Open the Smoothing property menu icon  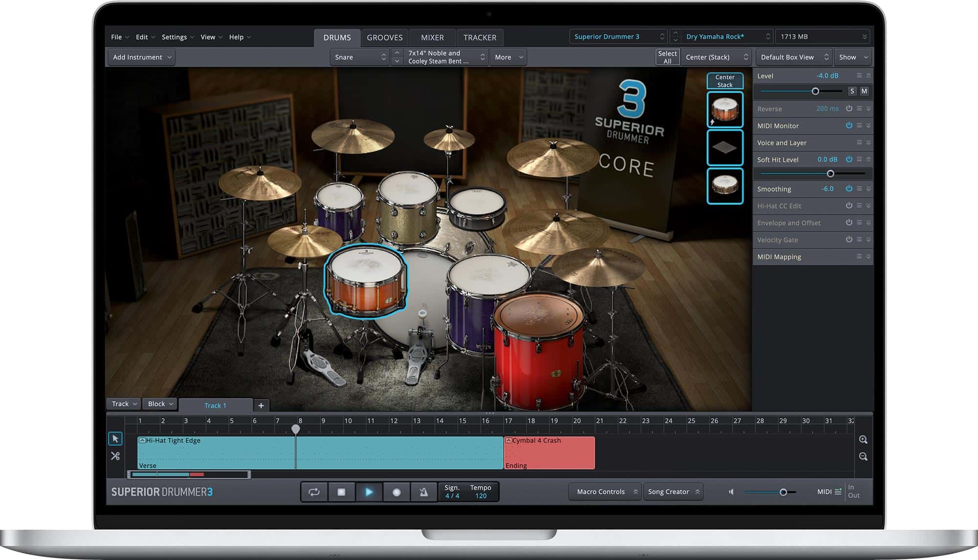coord(859,188)
